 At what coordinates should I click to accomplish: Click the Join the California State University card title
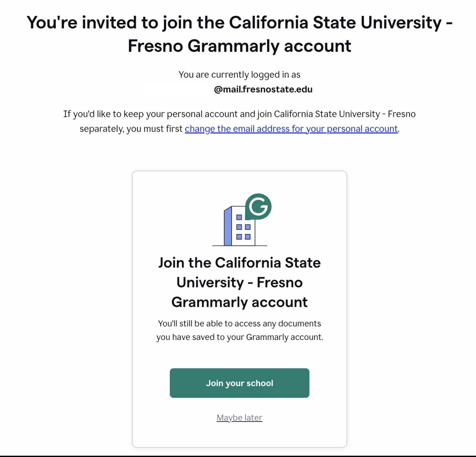point(239,282)
